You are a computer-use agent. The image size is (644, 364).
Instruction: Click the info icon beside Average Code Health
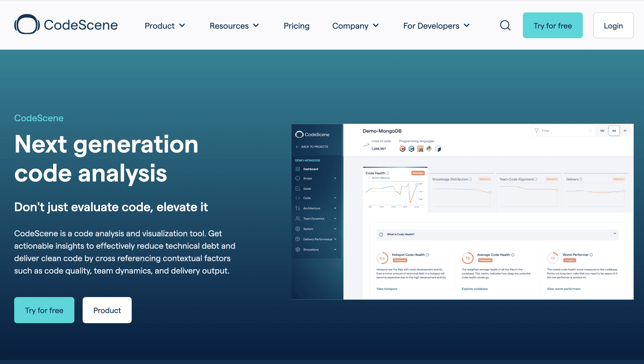click(513, 255)
